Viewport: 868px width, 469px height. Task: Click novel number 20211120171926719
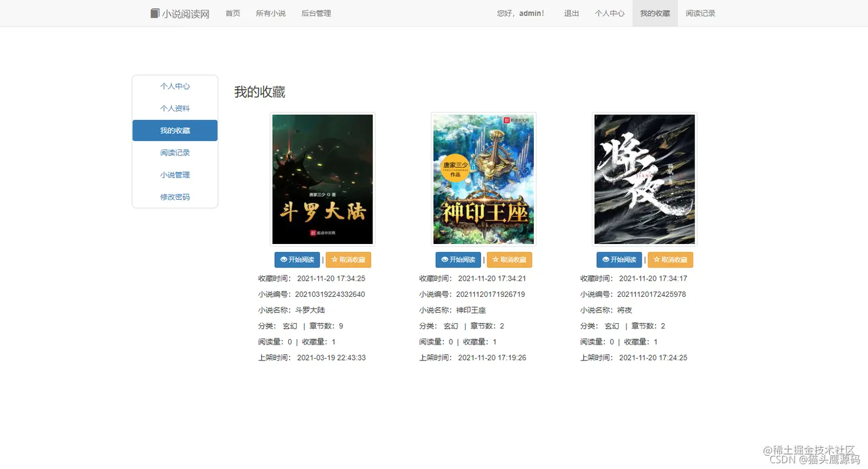click(x=491, y=294)
